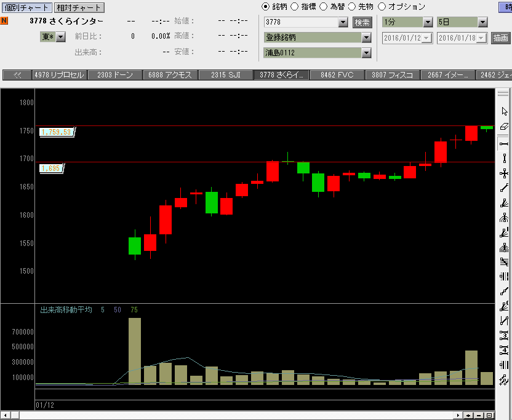This screenshot has width=512, height=420.
Task: Click the zoom-in plus button on scrollbar
Action: 468,416
